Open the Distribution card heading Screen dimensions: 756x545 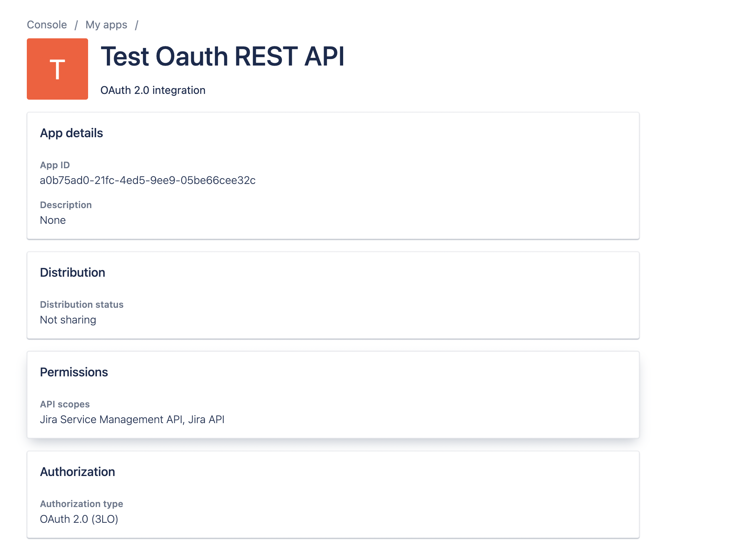[72, 272]
